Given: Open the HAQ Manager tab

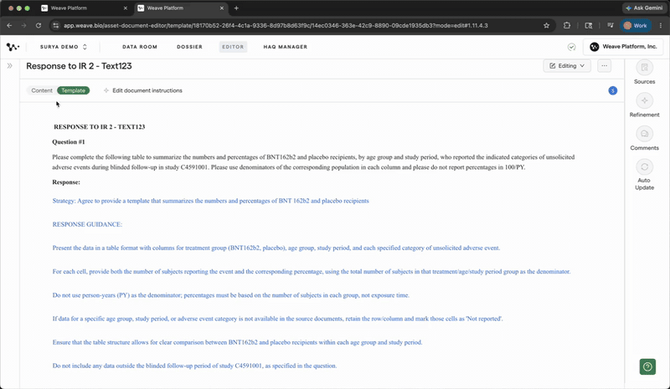Looking at the screenshot, I should (x=285, y=47).
